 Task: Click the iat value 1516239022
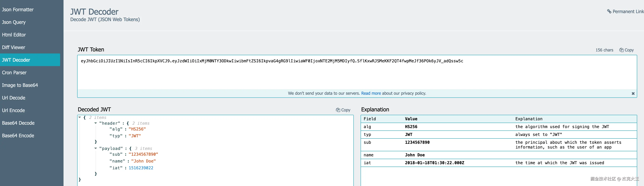tap(141, 168)
